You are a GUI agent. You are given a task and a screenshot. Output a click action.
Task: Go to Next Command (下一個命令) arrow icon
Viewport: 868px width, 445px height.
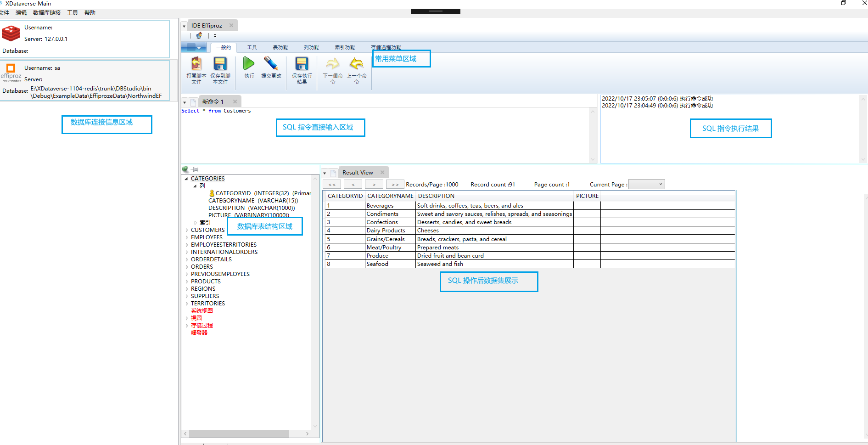pyautogui.click(x=333, y=64)
